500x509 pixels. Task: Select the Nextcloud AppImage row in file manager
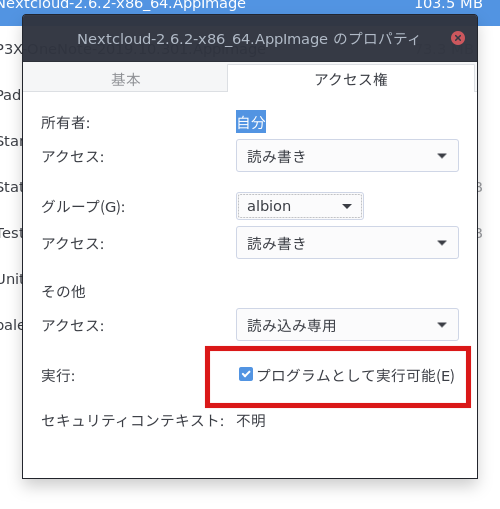pos(250,7)
